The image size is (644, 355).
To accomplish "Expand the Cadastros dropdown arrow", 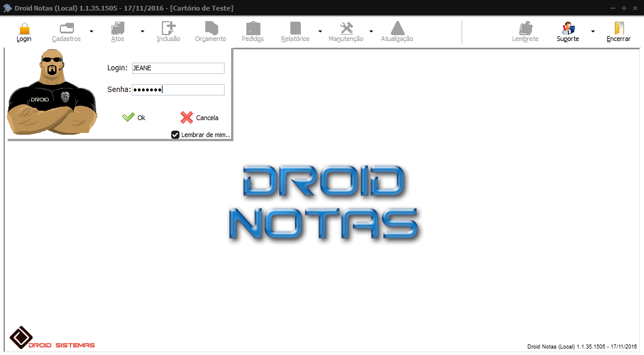I will (91, 31).
